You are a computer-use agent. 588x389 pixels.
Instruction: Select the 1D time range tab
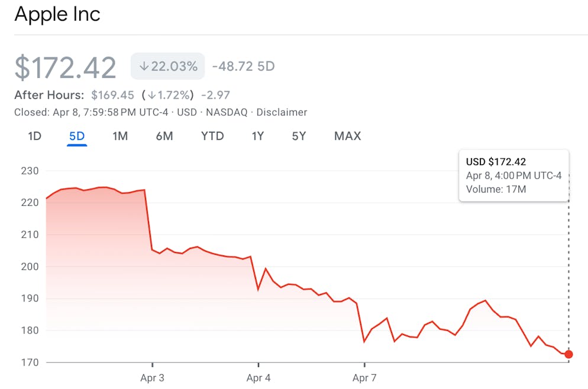pos(35,136)
